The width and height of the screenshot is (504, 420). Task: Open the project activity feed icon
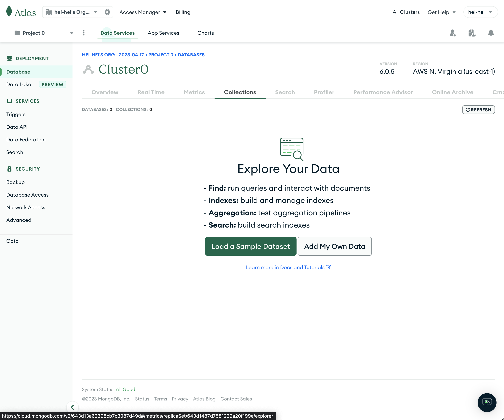tap(472, 33)
